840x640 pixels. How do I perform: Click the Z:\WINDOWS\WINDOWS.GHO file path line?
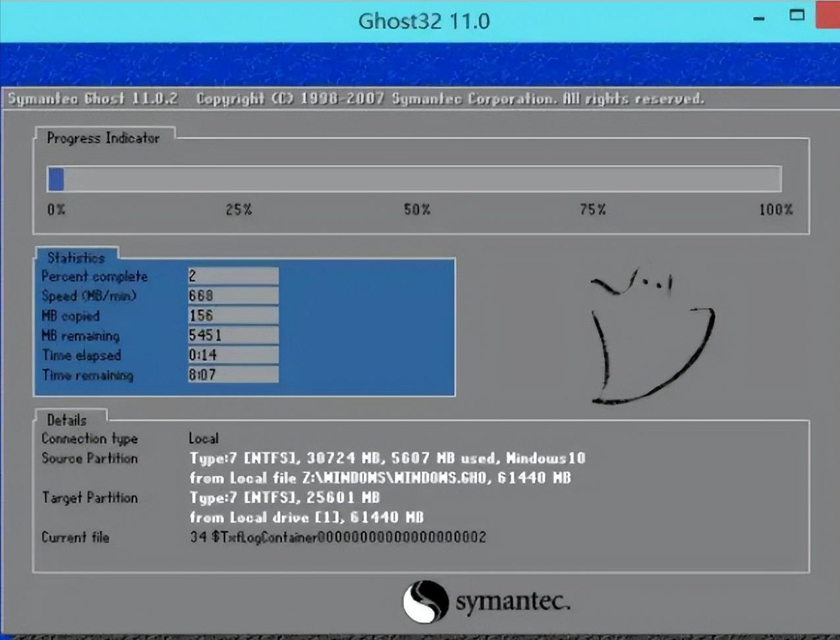380,478
